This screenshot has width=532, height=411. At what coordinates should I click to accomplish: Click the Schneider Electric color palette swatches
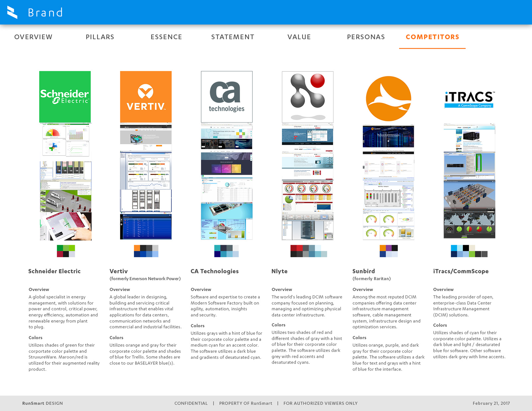[66, 251]
